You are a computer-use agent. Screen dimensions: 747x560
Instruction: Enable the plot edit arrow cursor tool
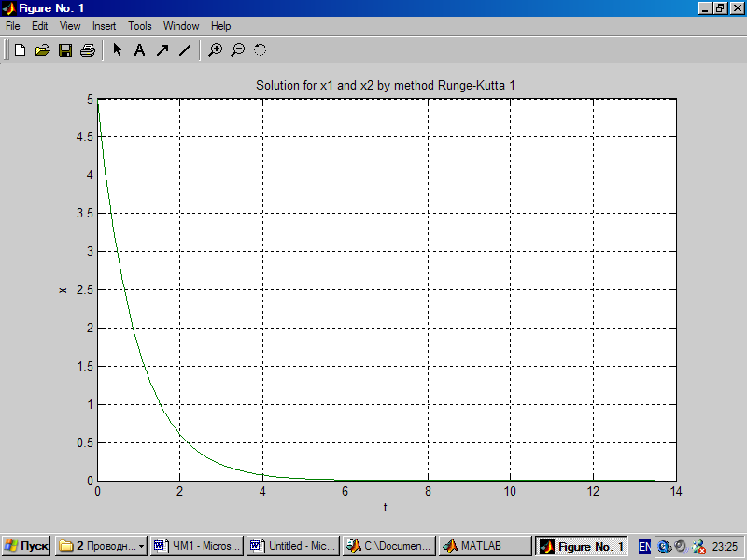[x=118, y=50]
